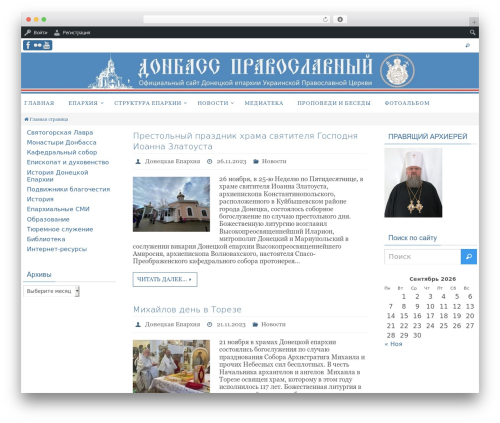
Task: Open Фотоальбом menu item
Action: pyautogui.click(x=407, y=103)
